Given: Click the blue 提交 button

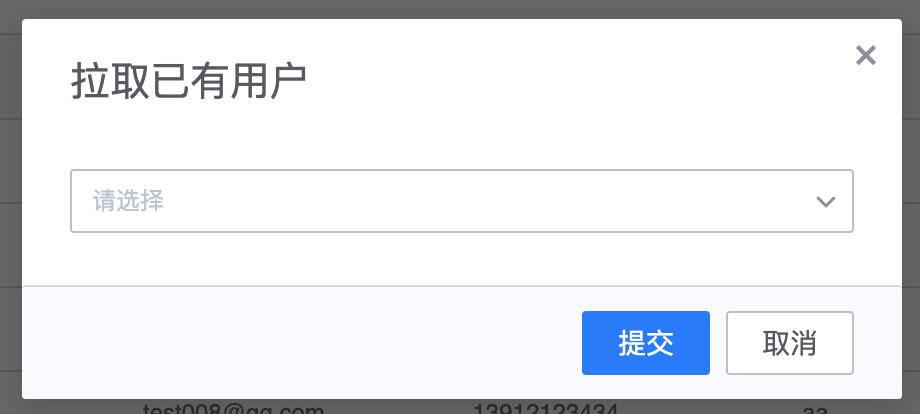Looking at the screenshot, I should (646, 343).
